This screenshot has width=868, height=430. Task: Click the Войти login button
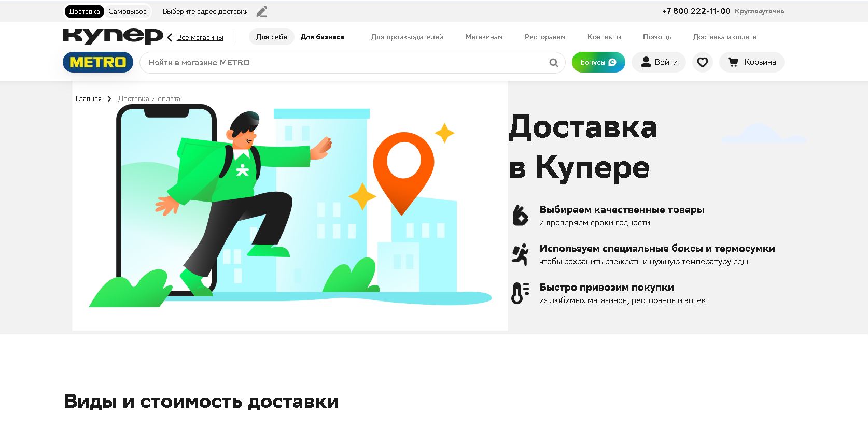(659, 62)
